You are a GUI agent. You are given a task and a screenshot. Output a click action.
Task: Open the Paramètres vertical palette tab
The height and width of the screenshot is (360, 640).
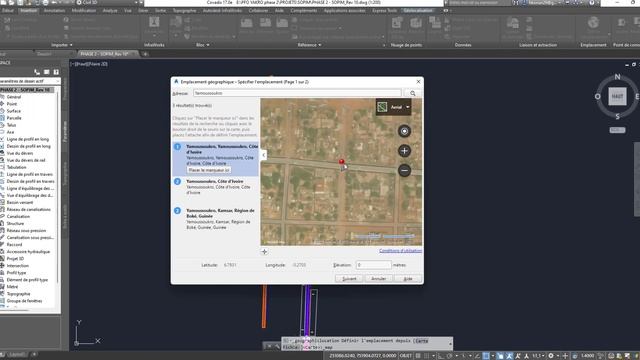(x=65, y=131)
